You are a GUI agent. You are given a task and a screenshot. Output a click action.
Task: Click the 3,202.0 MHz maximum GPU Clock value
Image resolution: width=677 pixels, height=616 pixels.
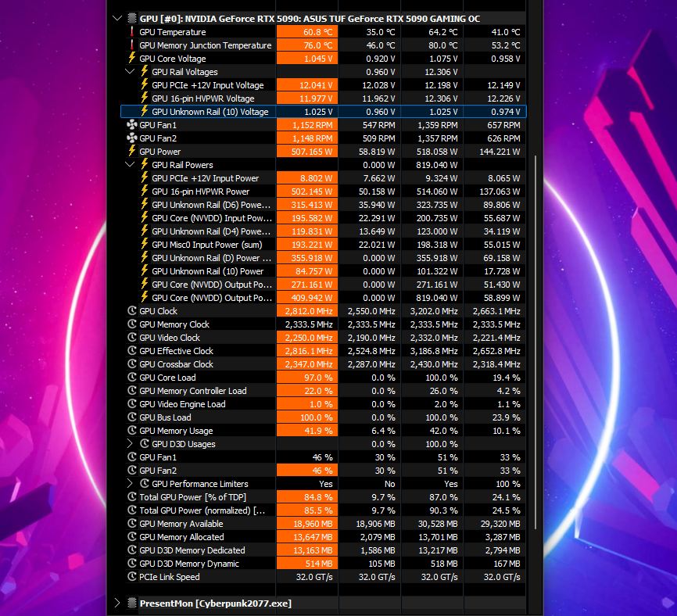click(x=434, y=311)
